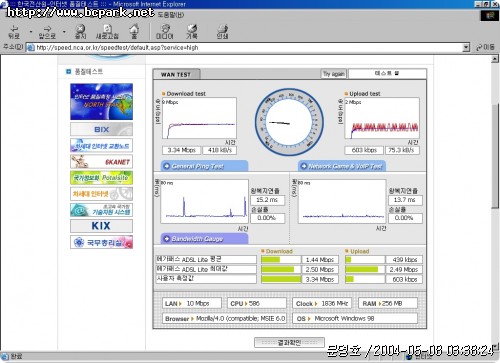Click the Stop toolbar icon
Image resolution: width=500 pixels, height=363 pixels.
[x=80, y=32]
